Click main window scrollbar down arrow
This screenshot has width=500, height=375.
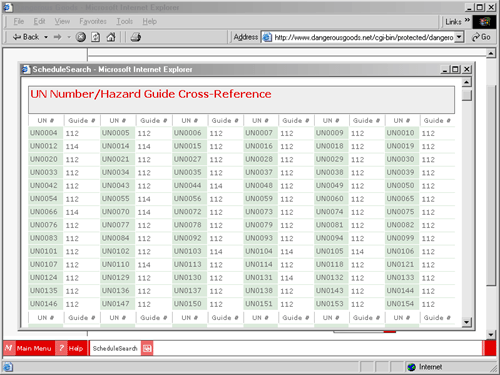coord(491,334)
